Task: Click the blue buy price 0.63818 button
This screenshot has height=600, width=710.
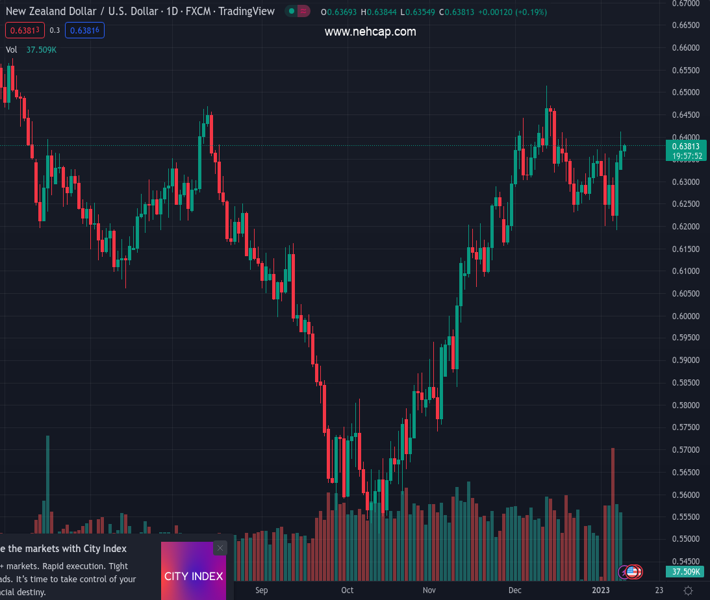Action: coord(85,31)
